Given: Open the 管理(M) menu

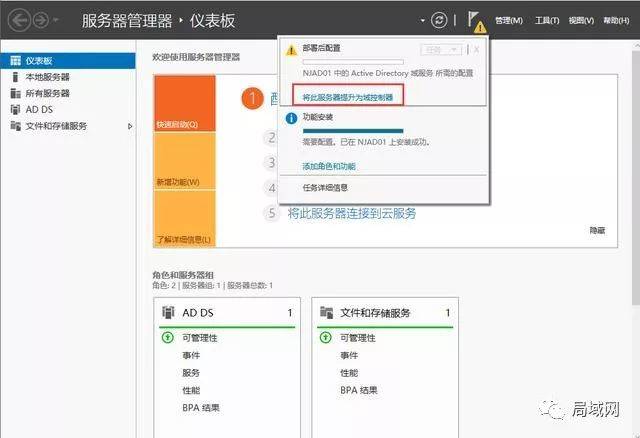Looking at the screenshot, I should (x=509, y=20).
